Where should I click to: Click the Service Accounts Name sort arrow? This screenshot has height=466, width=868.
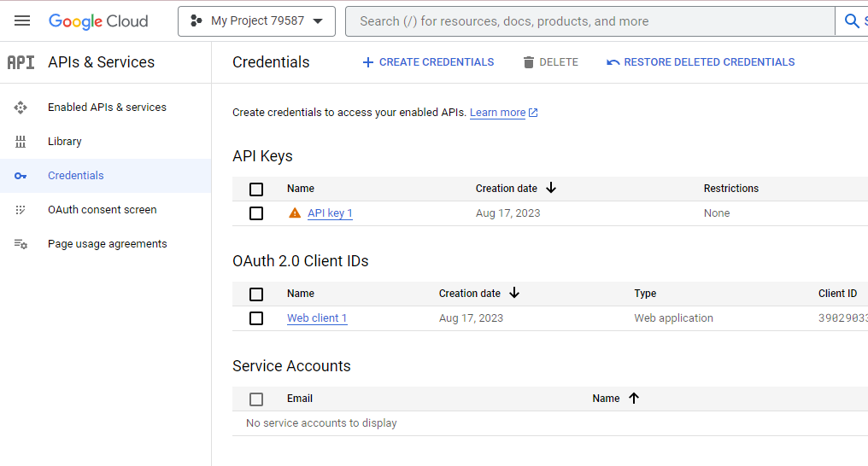coord(634,398)
